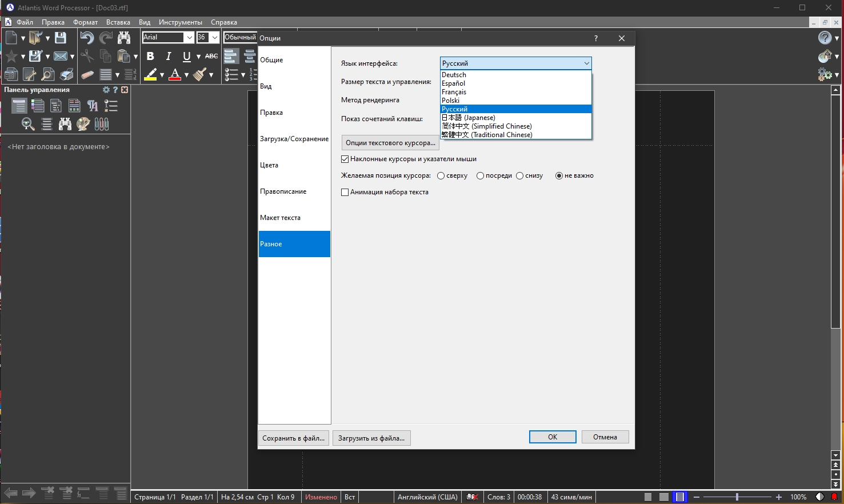Click the Find binoculars icon in toolbar
This screenshot has height=504, width=844.
(124, 38)
